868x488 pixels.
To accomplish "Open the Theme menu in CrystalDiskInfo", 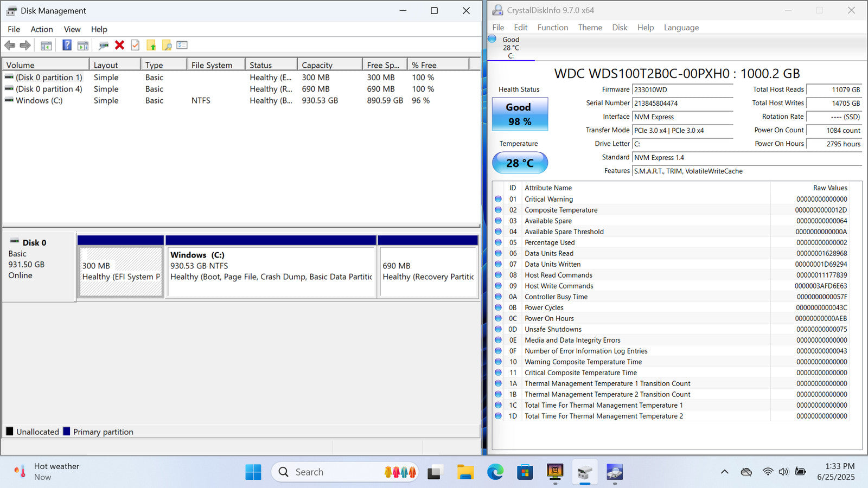I will (590, 28).
